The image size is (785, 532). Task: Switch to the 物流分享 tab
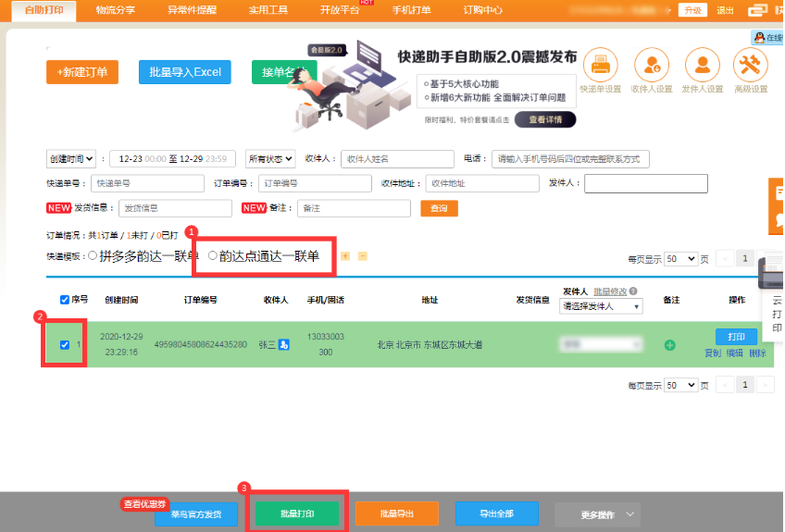point(116,10)
